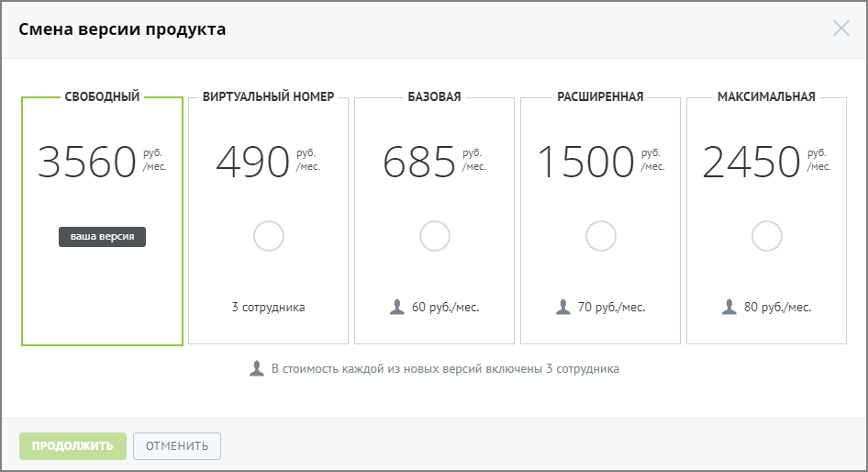
Task: Click the Продолжить button
Action: click(x=72, y=446)
